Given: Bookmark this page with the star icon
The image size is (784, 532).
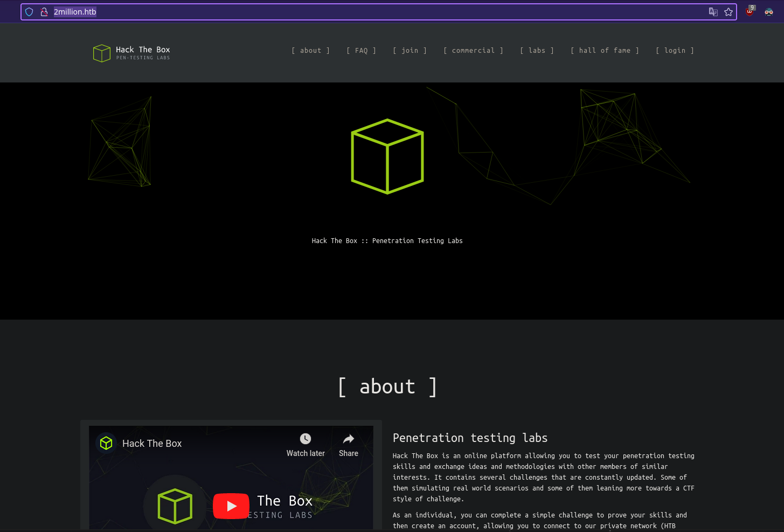Looking at the screenshot, I should point(729,12).
